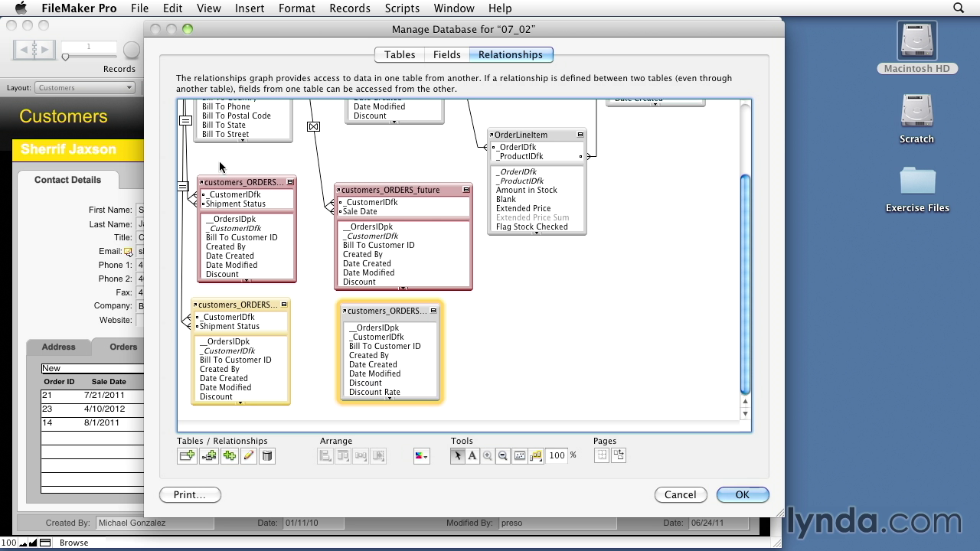Open the Exercise Files folder
This screenshot has width=980, height=551.
[x=917, y=189]
